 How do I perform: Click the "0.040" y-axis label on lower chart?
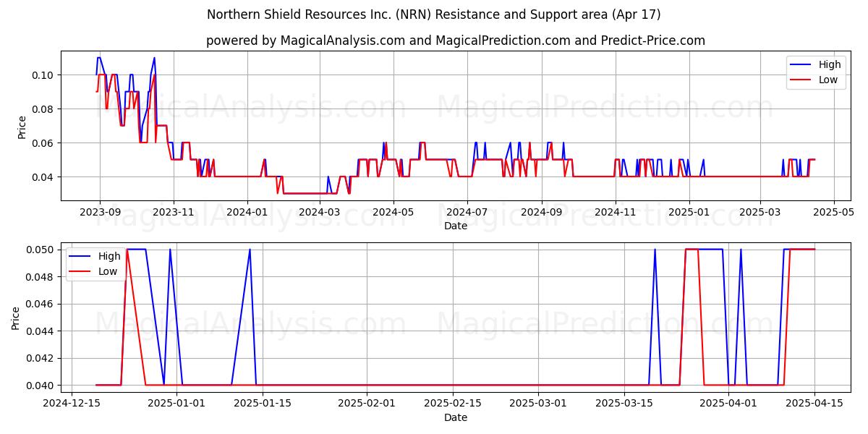[x=41, y=386]
